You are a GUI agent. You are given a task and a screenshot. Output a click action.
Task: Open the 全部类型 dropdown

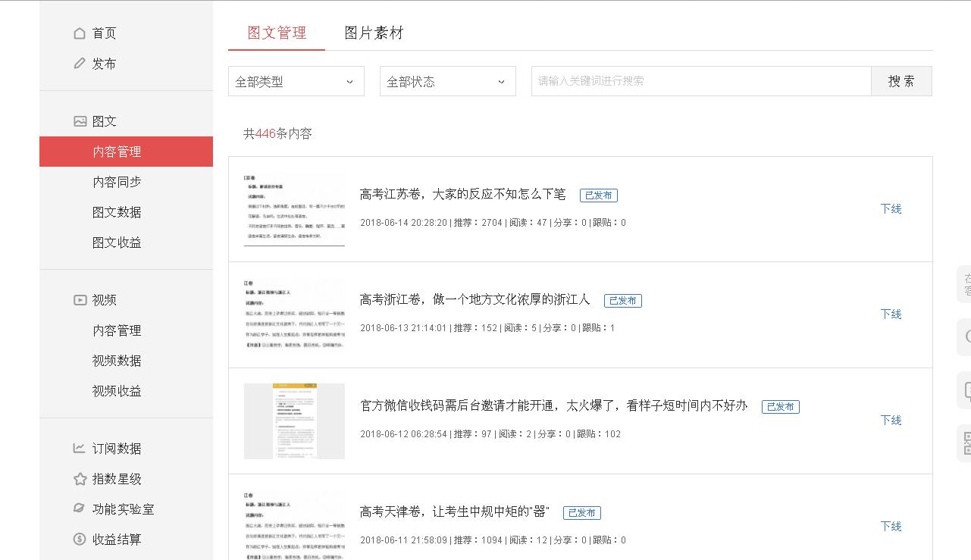click(x=296, y=81)
